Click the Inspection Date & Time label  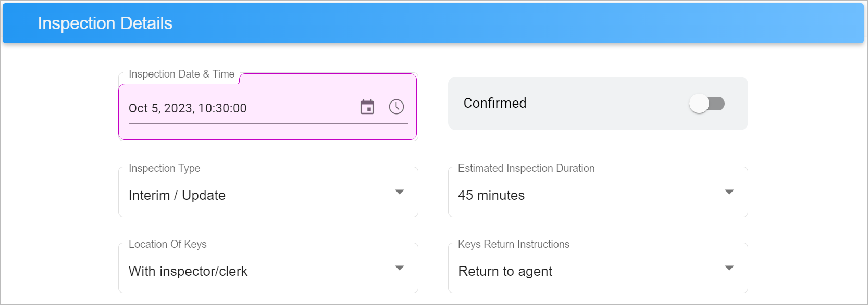click(x=182, y=74)
